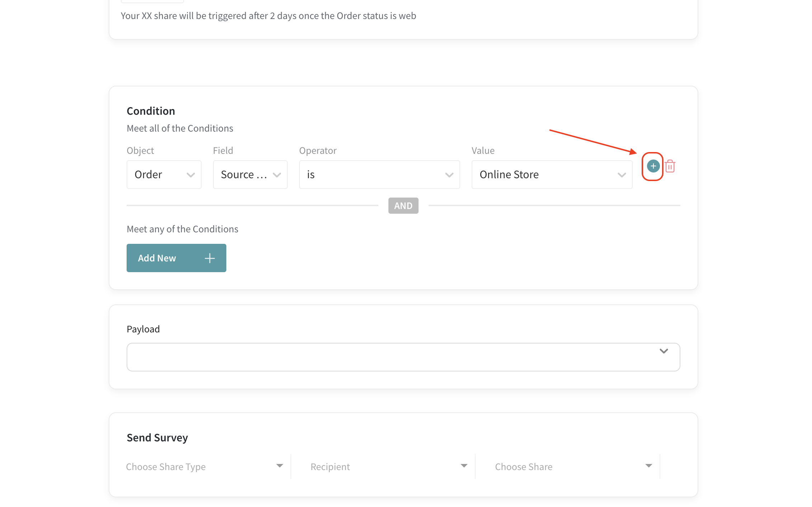
Task: Click the Add New button
Action: [176, 258]
